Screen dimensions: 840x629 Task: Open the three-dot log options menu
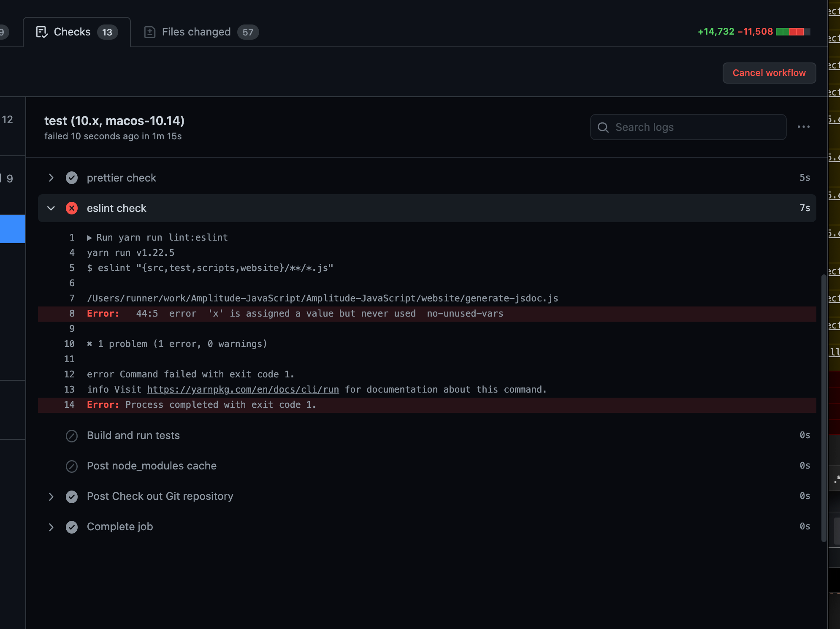coord(803,127)
